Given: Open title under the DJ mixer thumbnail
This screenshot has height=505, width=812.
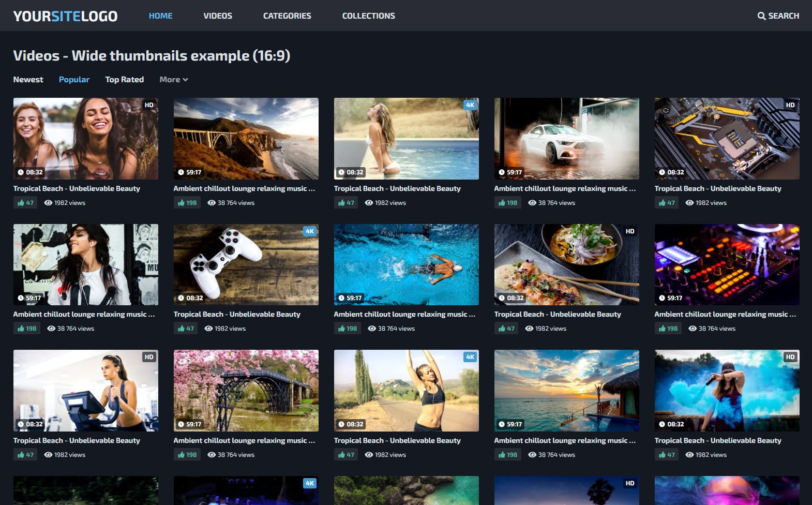Looking at the screenshot, I should tap(725, 315).
